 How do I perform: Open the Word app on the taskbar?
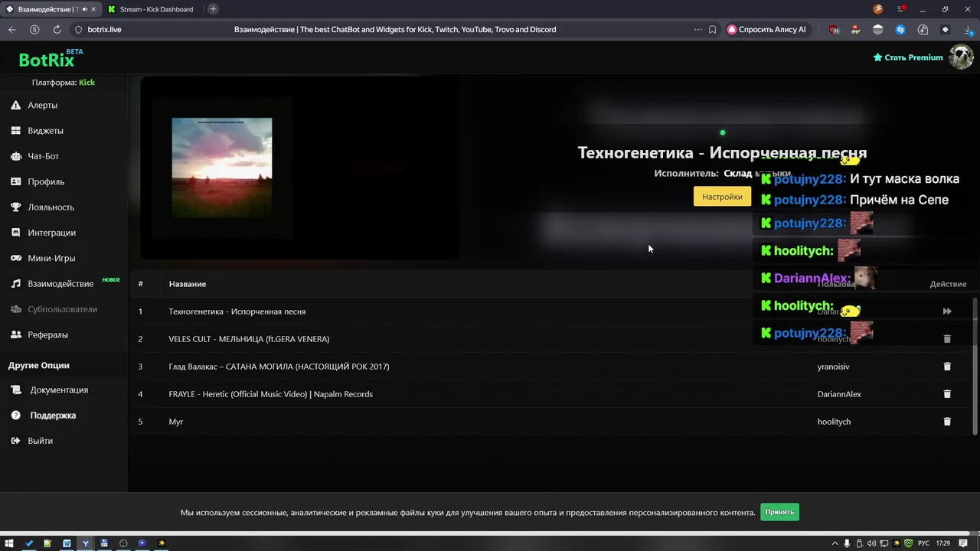pyautogui.click(x=67, y=543)
